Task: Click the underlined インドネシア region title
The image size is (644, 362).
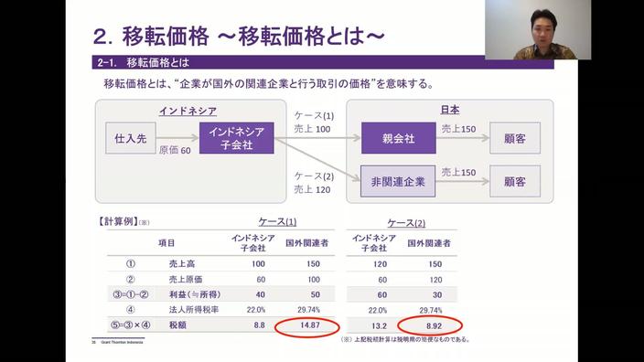Action: coord(188,111)
